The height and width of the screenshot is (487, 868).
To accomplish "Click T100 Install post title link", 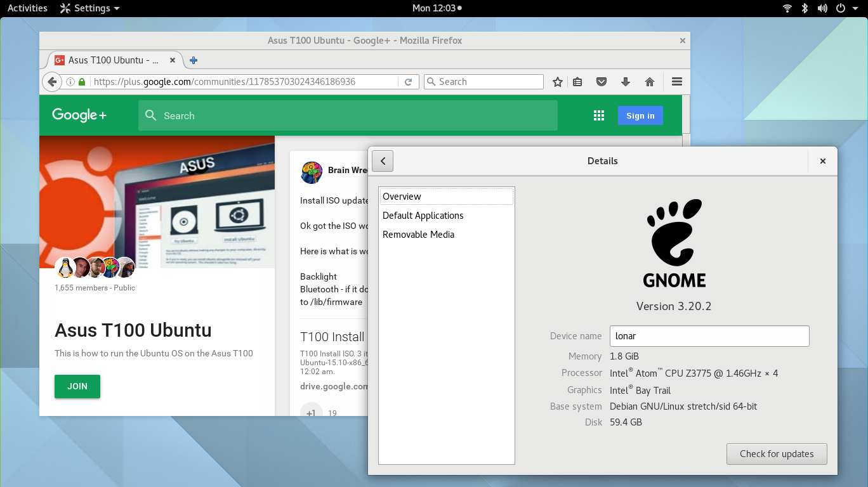I will [x=332, y=337].
